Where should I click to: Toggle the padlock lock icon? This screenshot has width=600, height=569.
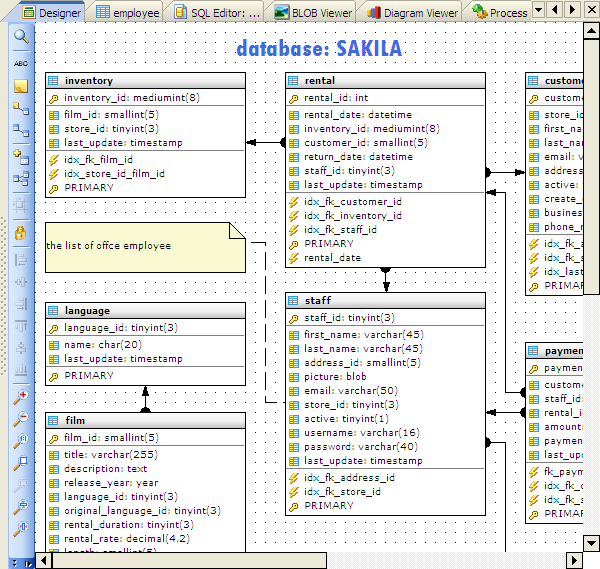pos(21,233)
